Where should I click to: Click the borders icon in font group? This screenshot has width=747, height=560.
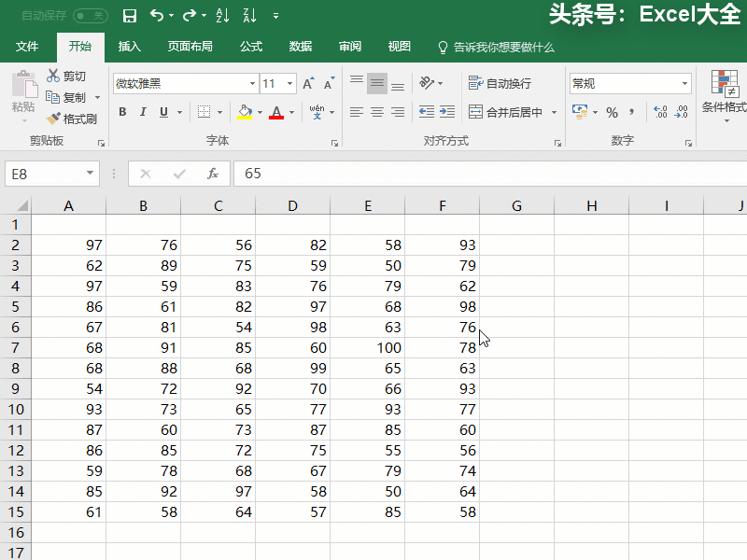tap(204, 112)
